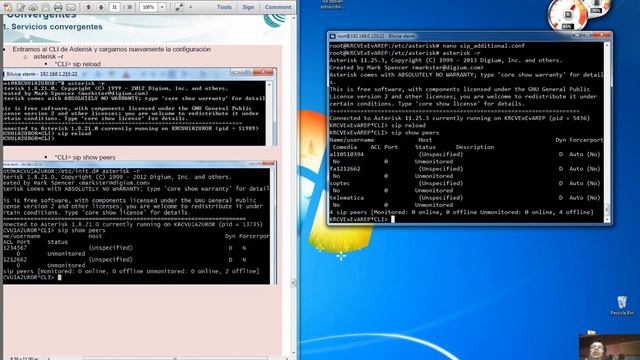Click the 'fa1212662' peer row in the terminal
Viewport: 640px width, 360px height.
point(465,169)
